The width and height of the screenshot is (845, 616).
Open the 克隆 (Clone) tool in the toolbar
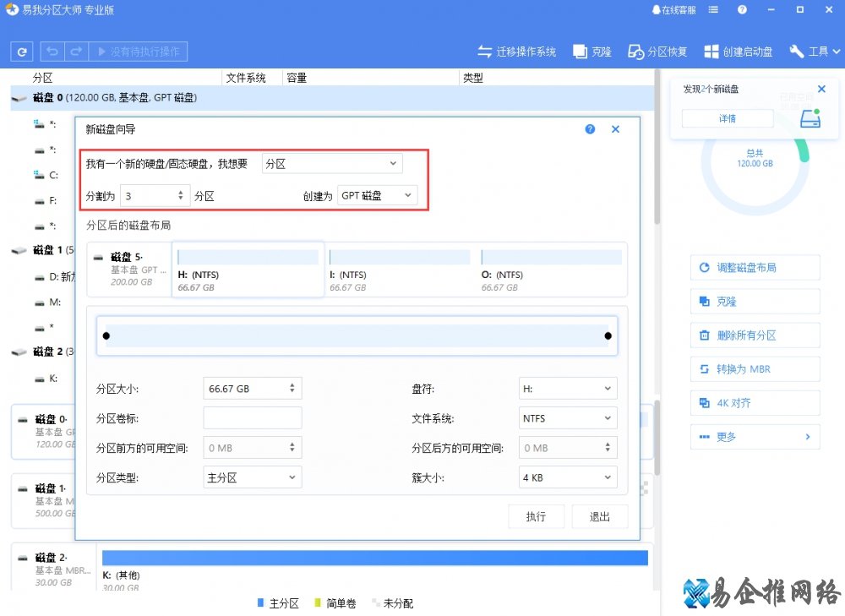tap(592, 51)
